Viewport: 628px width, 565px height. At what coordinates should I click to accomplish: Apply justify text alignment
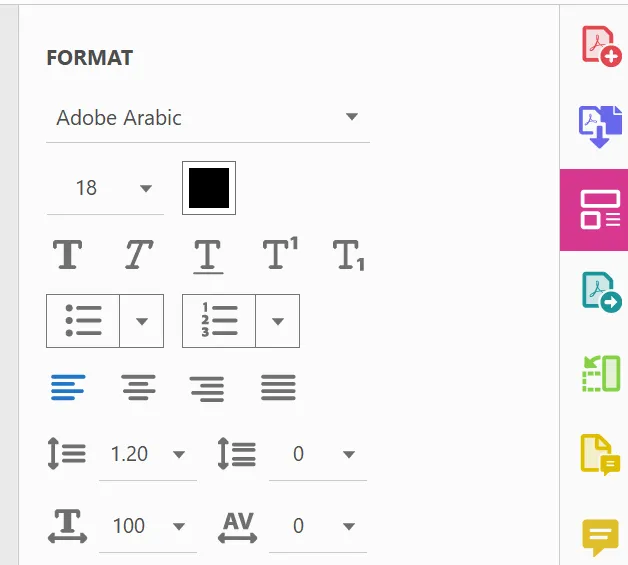click(278, 386)
